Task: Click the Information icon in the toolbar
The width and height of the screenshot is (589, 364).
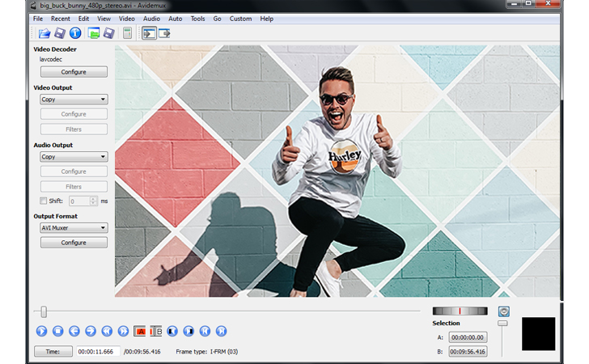Action: 74,33
